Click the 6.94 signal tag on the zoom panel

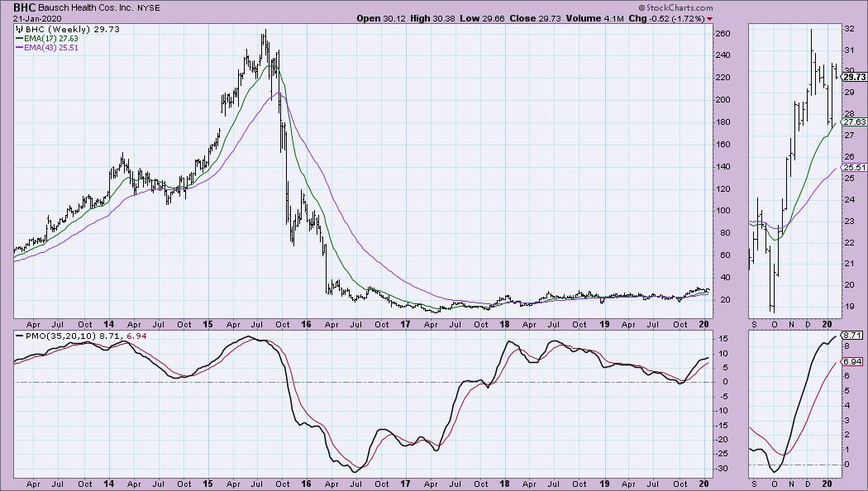point(853,361)
